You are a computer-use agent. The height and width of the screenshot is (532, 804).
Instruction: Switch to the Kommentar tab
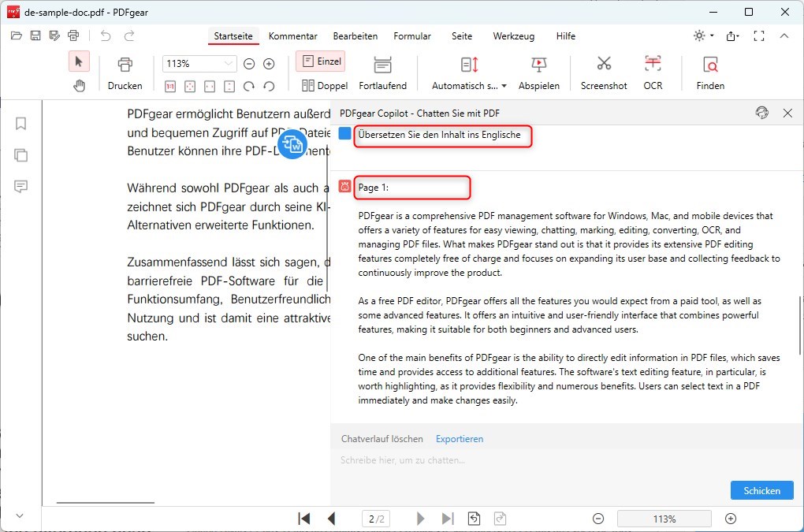[x=292, y=36]
